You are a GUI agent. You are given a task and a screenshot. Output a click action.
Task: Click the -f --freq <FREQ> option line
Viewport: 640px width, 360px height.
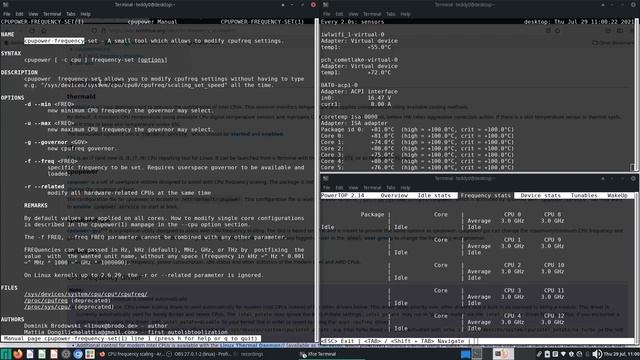tap(51, 161)
